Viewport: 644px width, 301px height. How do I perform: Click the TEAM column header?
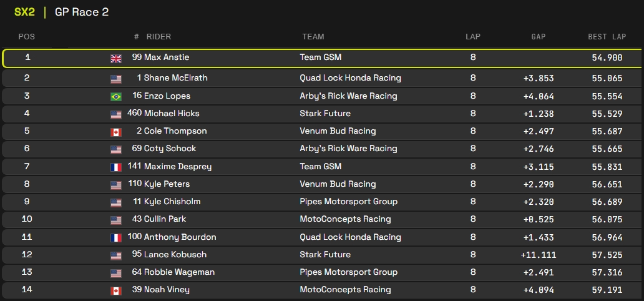(x=313, y=37)
